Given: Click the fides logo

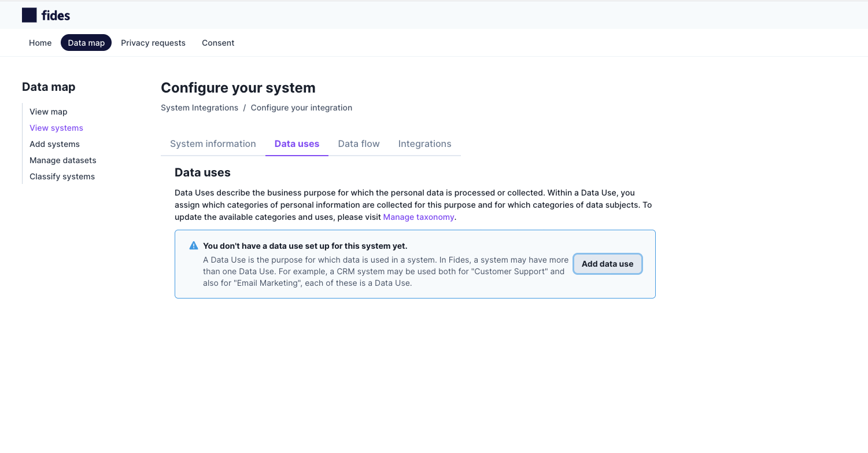Looking at the screenshot, I should coord(46,15).
